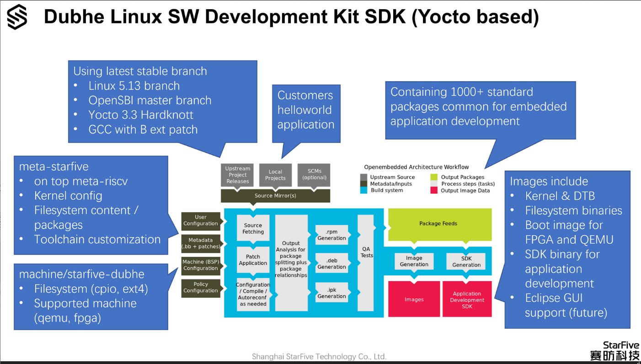Click the 'Kernel config' bullet
The width and height of the screenshot is (641, 364).
(68, 196)
